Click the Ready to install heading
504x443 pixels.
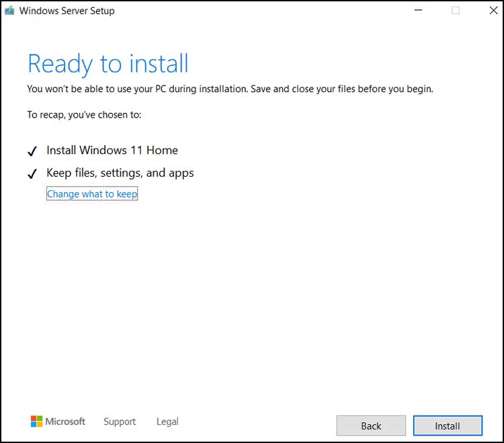[x=108, y=64]
